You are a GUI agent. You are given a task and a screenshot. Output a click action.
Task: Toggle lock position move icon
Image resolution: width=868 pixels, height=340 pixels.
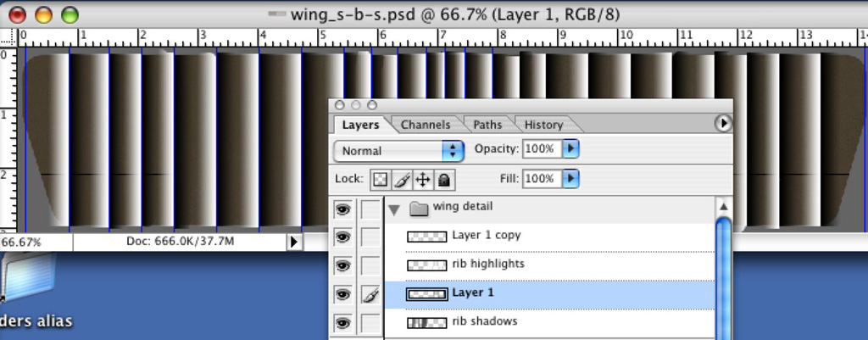pyautogui.click(x=422, y=180)
